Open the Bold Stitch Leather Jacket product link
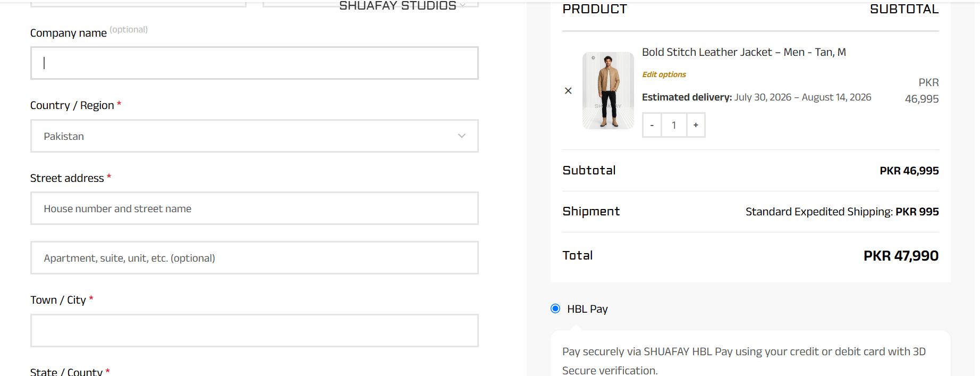This screenshot has height=376, width=980. point(744,52)
